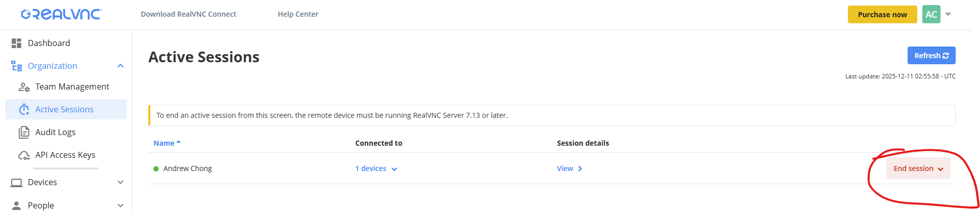Click the RealVNC logo
This screenshot has width=980, height=214.
coord(61,14)
